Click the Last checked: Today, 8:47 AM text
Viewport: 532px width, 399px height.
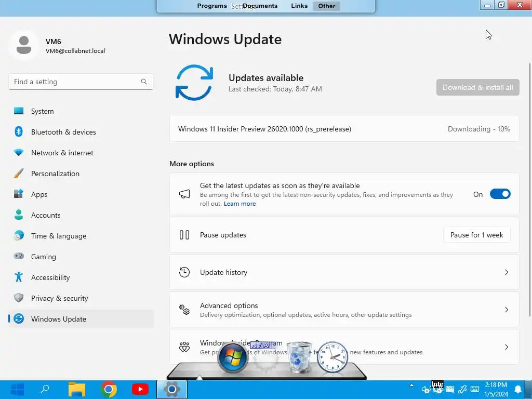point(275,89)
